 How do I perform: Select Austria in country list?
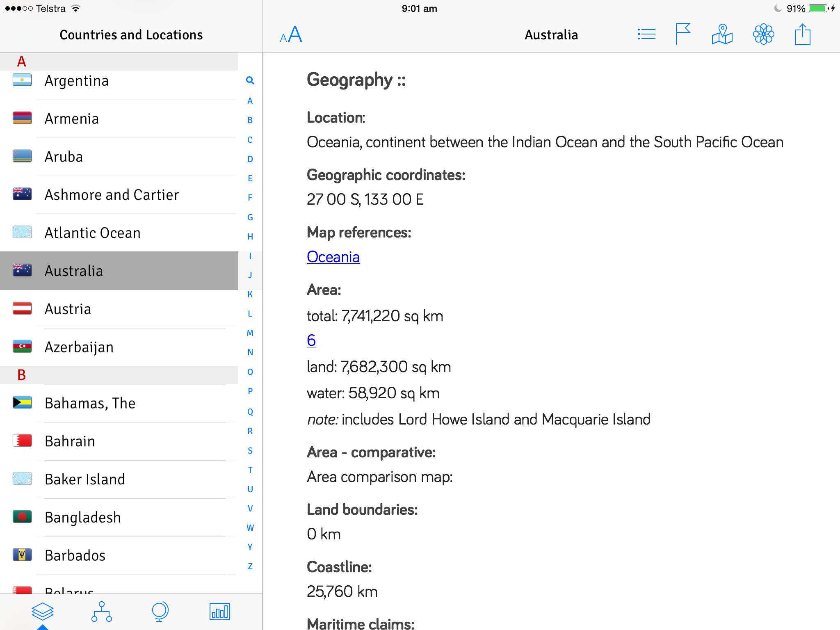tap(119, 309)
